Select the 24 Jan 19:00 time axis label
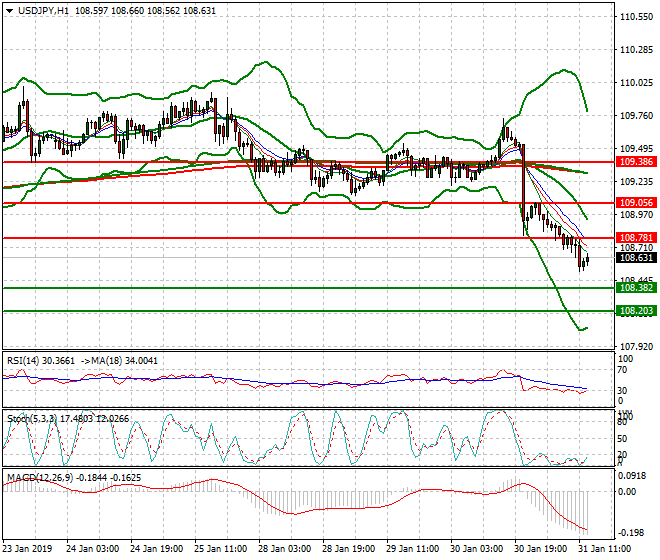Viewport: 660px width, 560px height. coord(157,549)
